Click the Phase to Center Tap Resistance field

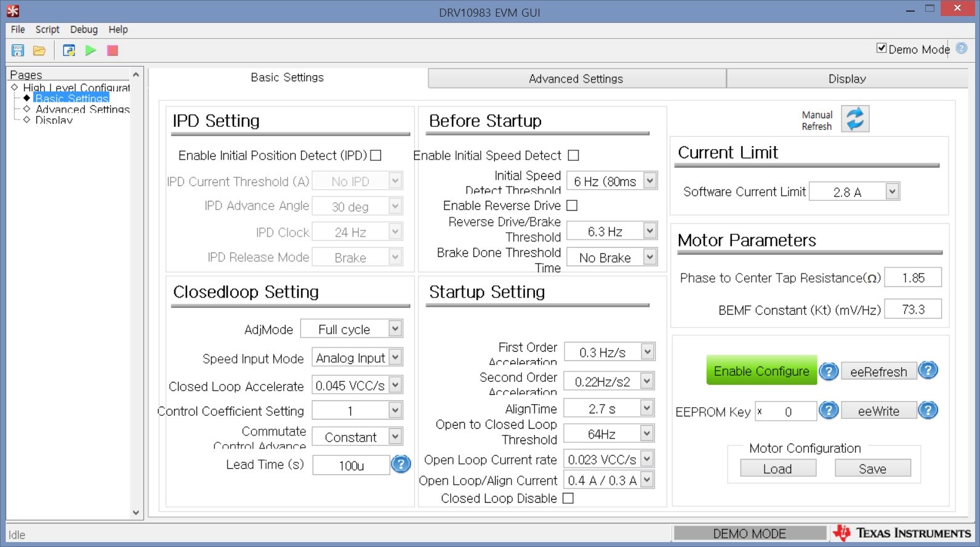click(913, 277)
